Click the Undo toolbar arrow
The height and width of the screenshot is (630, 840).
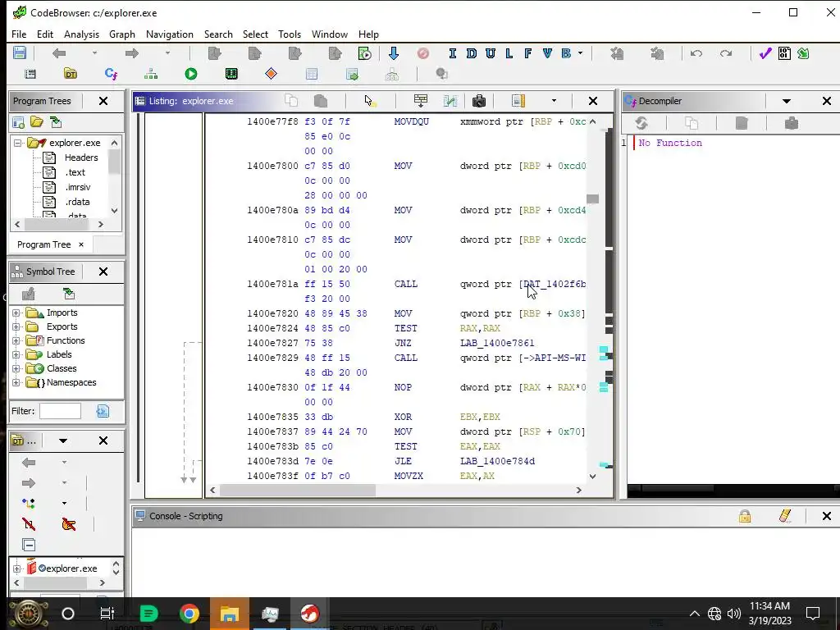coord(696,53)
